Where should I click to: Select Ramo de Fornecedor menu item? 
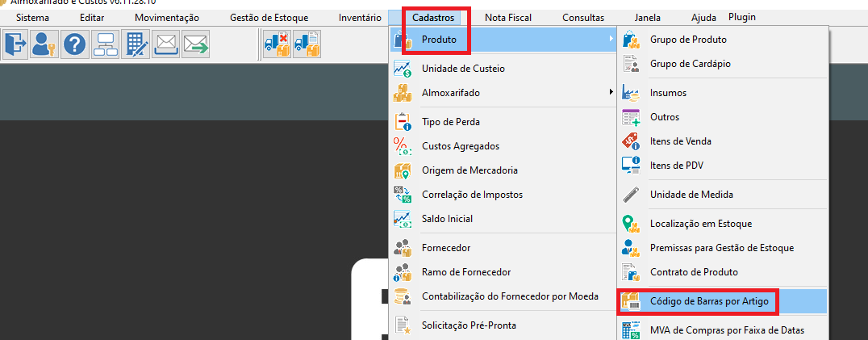coord(503,272)
